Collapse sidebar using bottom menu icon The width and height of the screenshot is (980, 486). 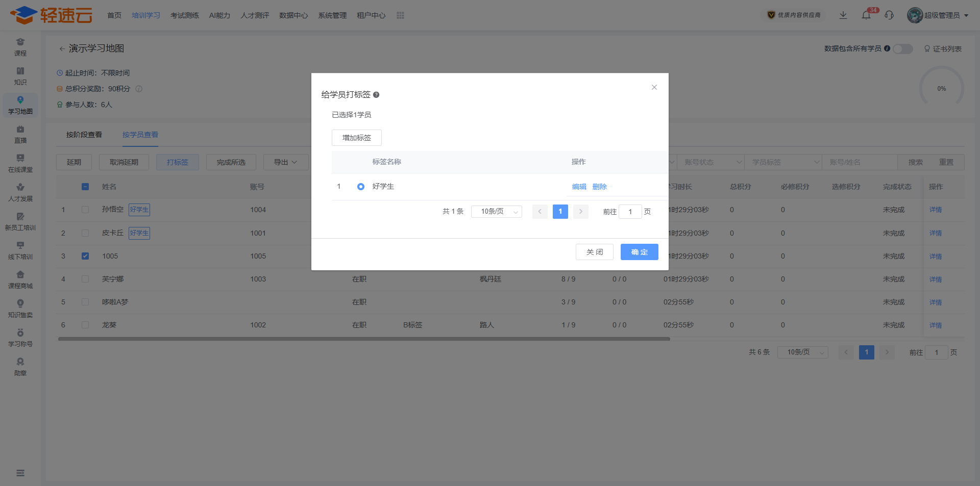20,473
